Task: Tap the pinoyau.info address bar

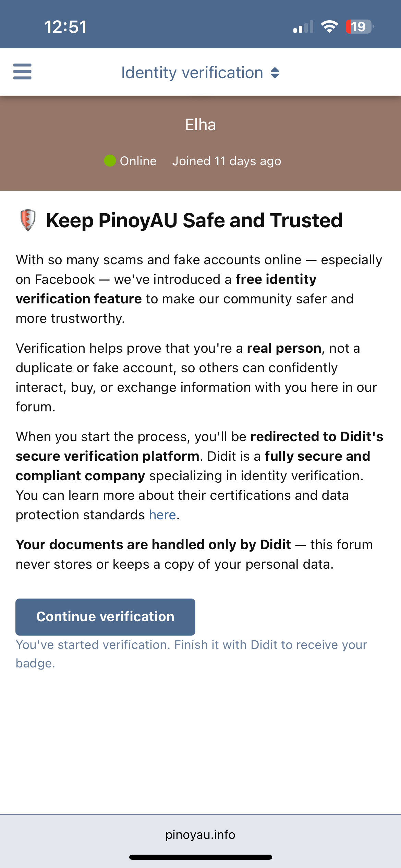Action: [x=200, y=834]
